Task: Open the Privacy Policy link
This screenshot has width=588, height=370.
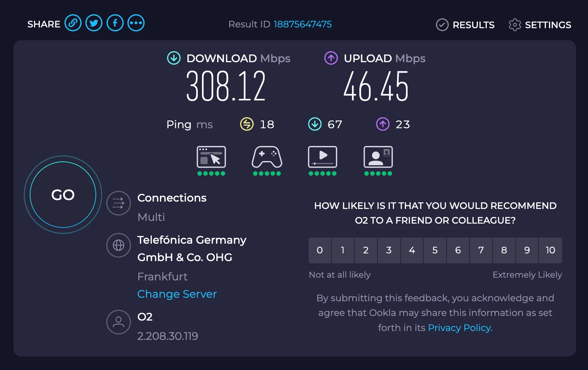Action: 460,328
